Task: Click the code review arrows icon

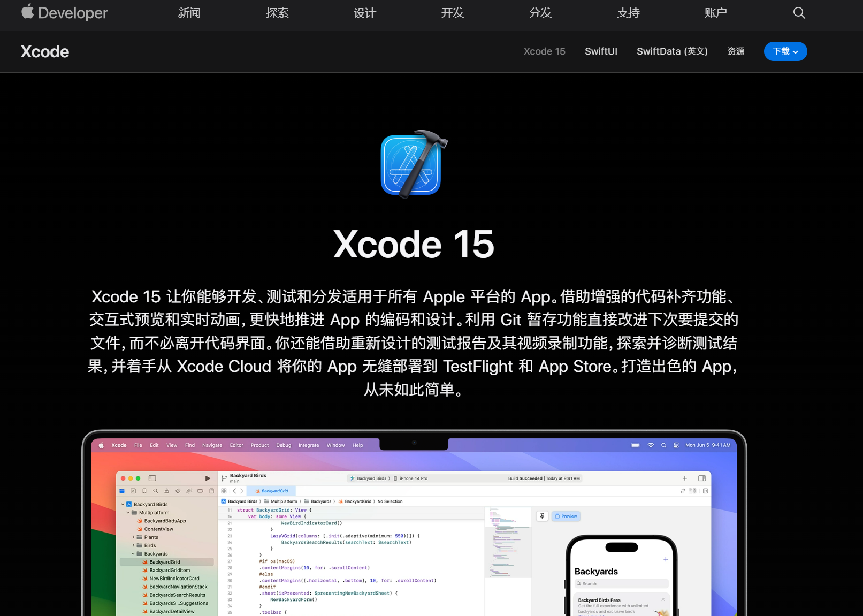Action: pyautogui.click(x=683, y=491)
